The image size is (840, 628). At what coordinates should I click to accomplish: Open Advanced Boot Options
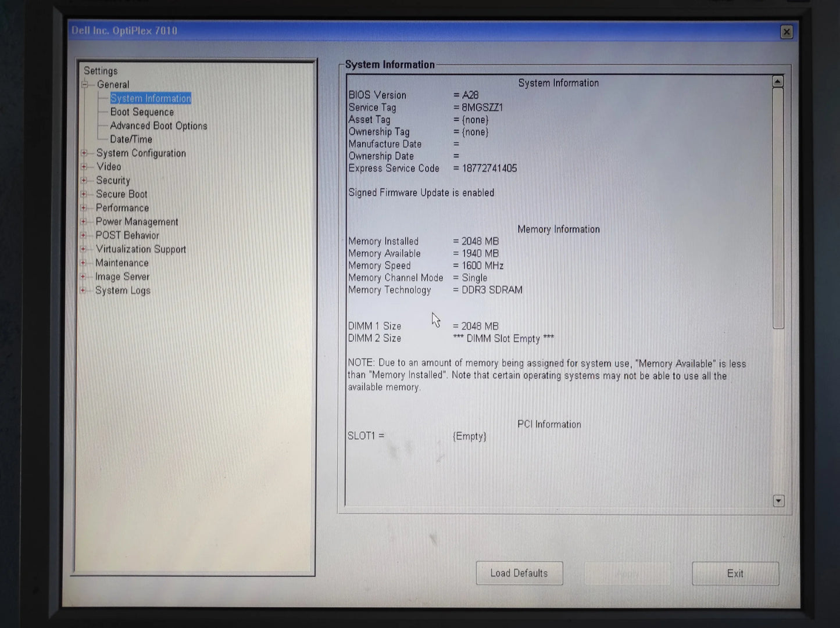pos(159,126)
